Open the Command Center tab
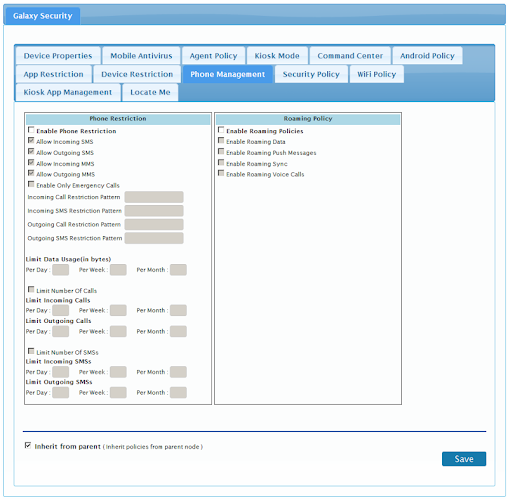Image resolution: width=508 pixels, height=500 pixels. click(350, 56)
